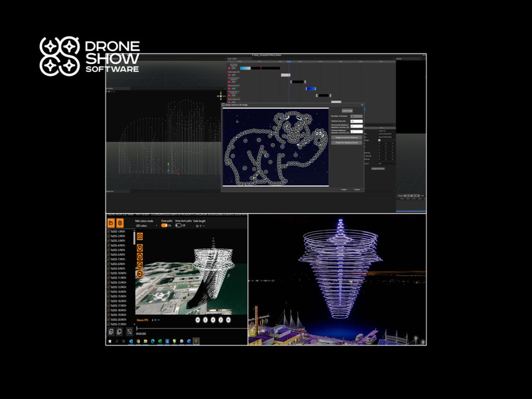The image size is (532, 399).
Task: Increase Trails length with the plus stepper
Action: tap(200, 225)
